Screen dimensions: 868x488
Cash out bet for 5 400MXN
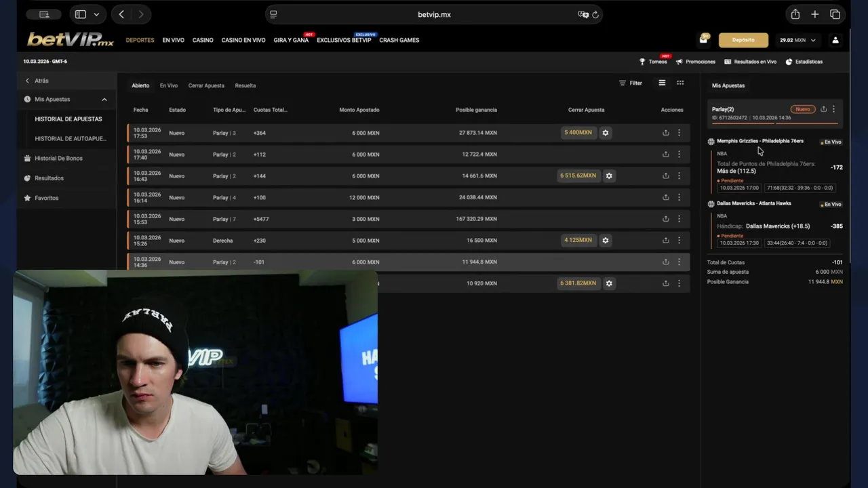coord(578,133)
